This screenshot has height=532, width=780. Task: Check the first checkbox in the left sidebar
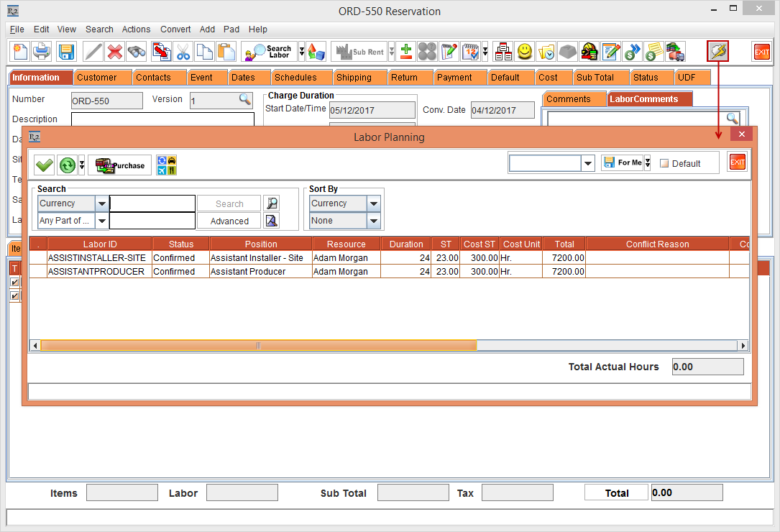14,282
